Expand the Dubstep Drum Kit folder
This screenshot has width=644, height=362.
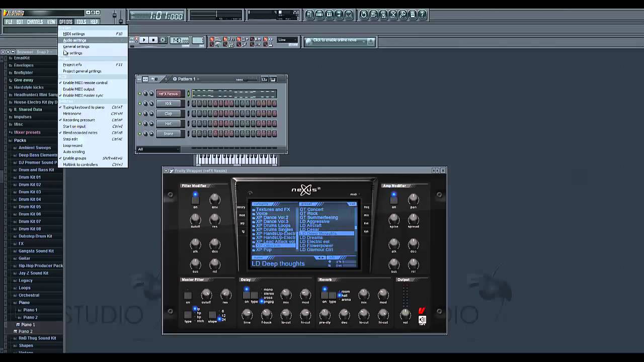click(35, 236)
